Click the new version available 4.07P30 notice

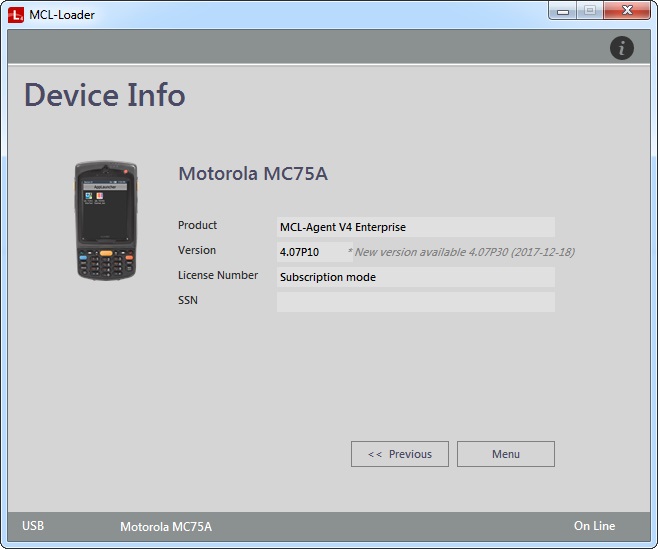tap(461, 252)
